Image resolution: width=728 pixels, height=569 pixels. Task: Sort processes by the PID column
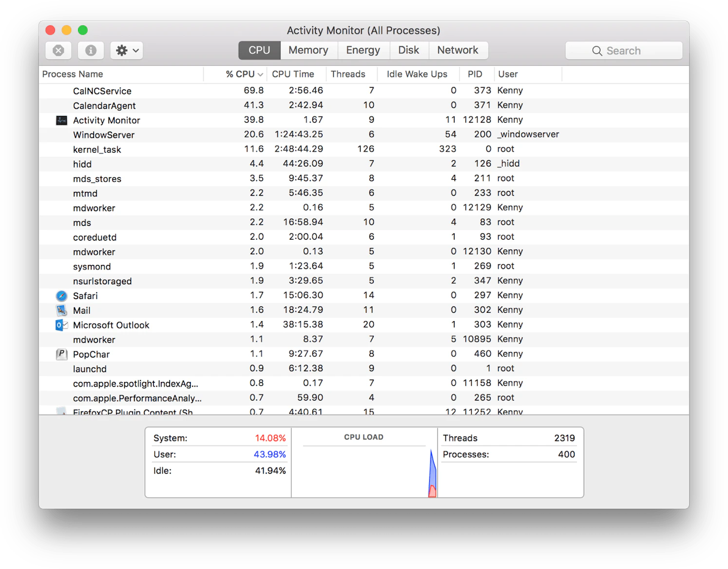(x=475, y=74)
